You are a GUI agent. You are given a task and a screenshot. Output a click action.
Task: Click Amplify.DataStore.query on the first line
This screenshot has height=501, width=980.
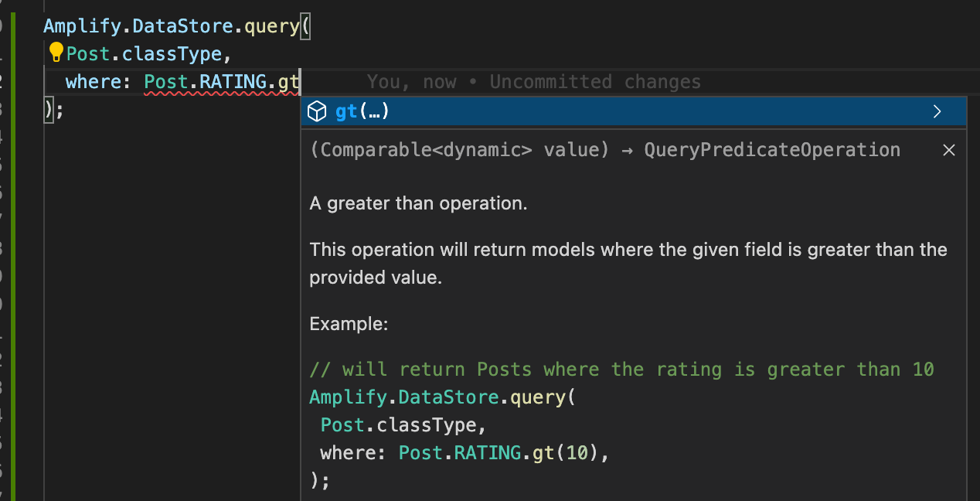coord(170,26)
